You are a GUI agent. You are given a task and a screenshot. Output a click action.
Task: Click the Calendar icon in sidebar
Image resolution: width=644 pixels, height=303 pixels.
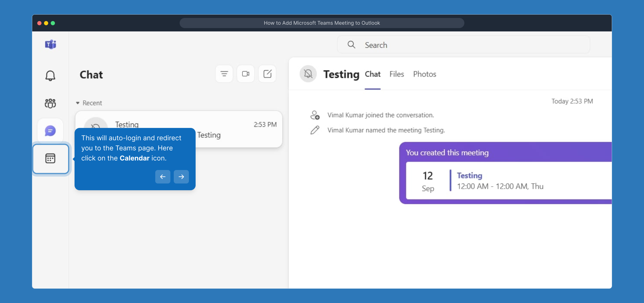click(50, 159)
